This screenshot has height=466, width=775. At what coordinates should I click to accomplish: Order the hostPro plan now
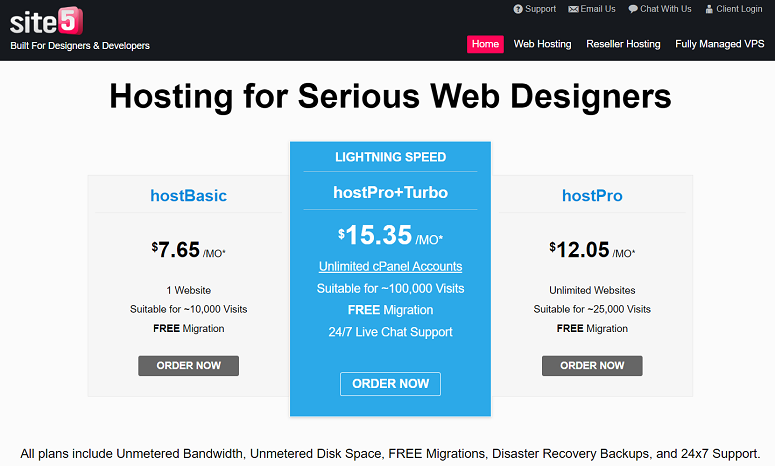pos(592,366)
